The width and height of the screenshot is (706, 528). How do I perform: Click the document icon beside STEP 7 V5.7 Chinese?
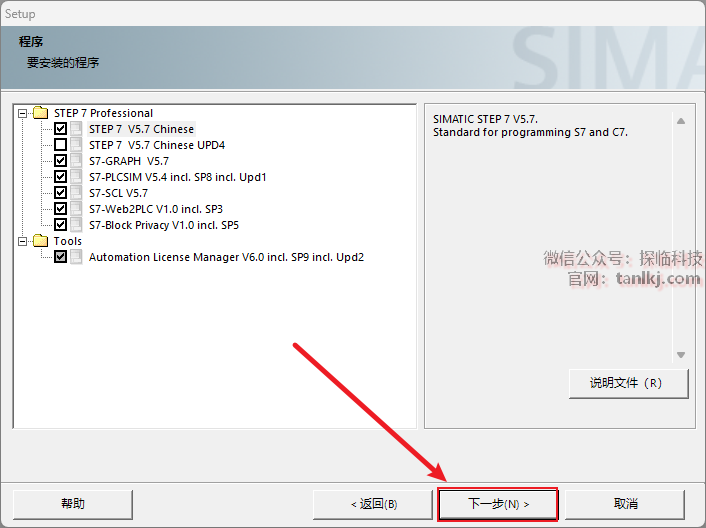(x=76, y=129)
